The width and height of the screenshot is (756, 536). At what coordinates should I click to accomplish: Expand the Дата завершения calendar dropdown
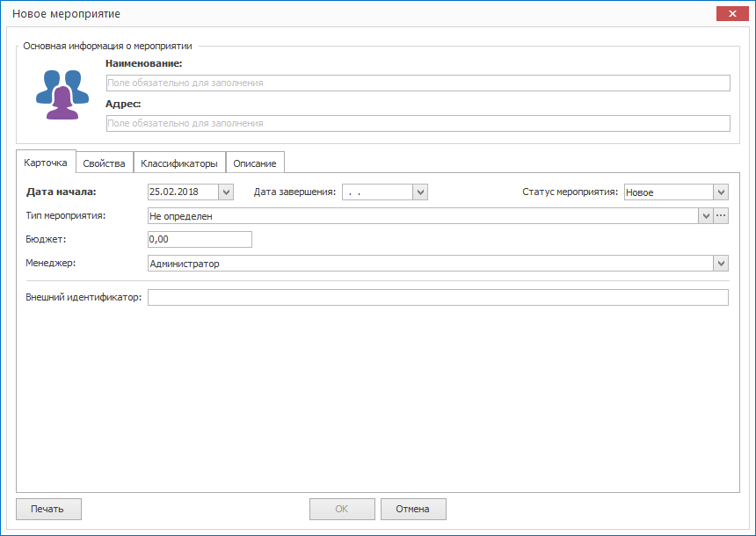click(x=420, y=192)
